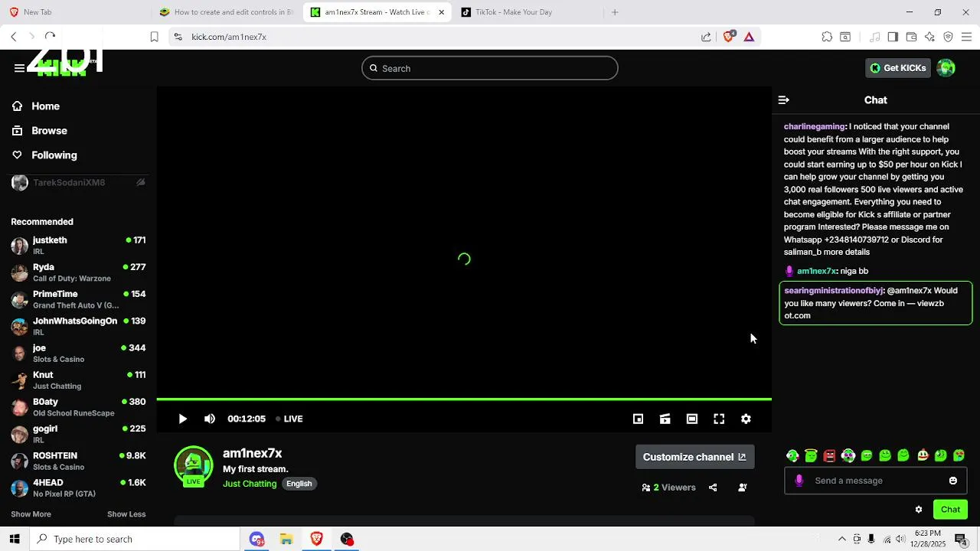This screenshot has height=551, width=980.
Task: Open emoji picker in message box
Action: pyautogui.click(x=953, y=481)
